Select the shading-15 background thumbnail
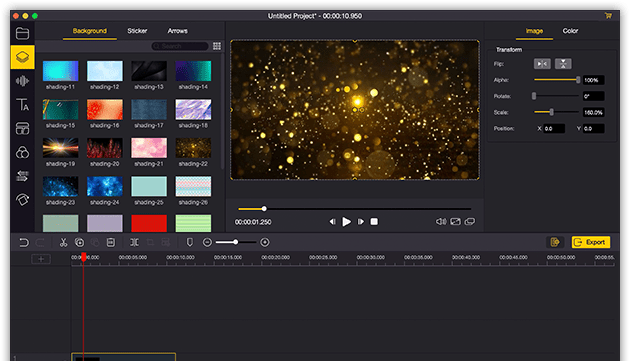630x361 pixels. point(60,110)
